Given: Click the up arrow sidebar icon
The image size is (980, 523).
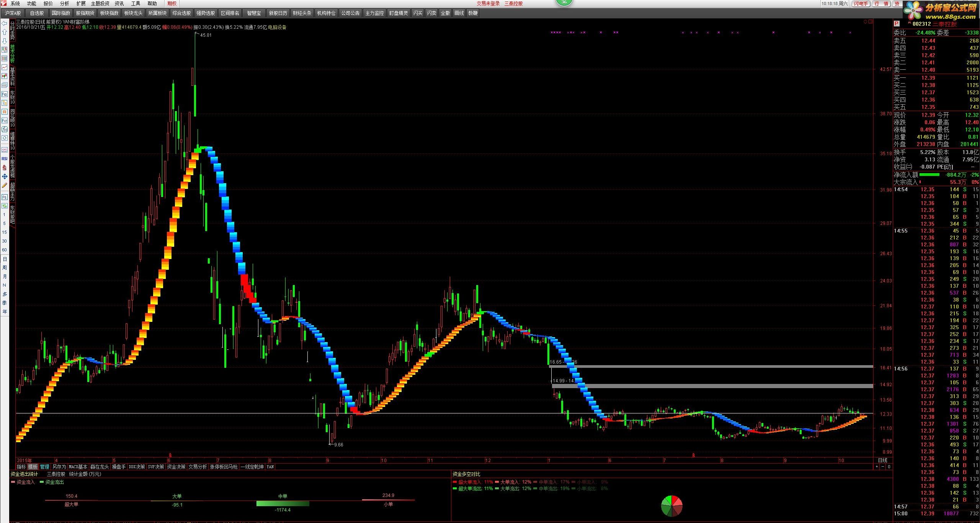Looking at the screenshot, I should click(5, 32).
